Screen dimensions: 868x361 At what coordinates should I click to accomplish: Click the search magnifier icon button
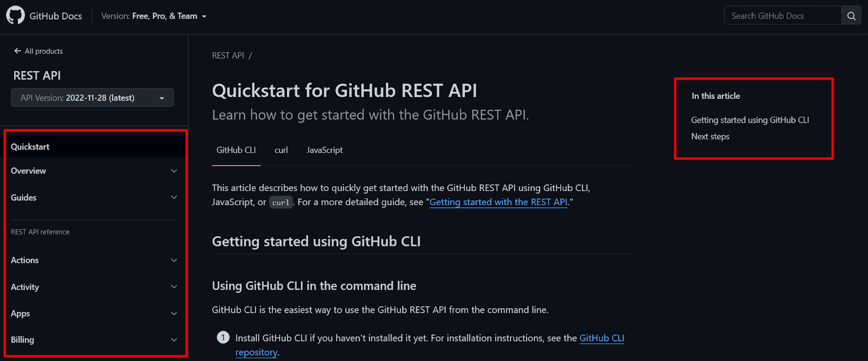pyautogui.click(x=851, y=16)
